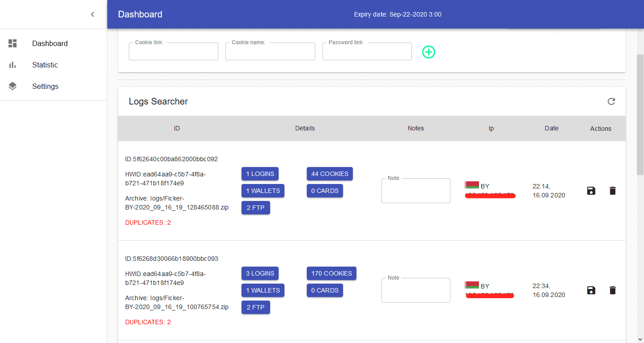This screenshot has width=644, height=343.
Task: Collapse the sidebar with the chevron arrow
Action: pos(93,14)
